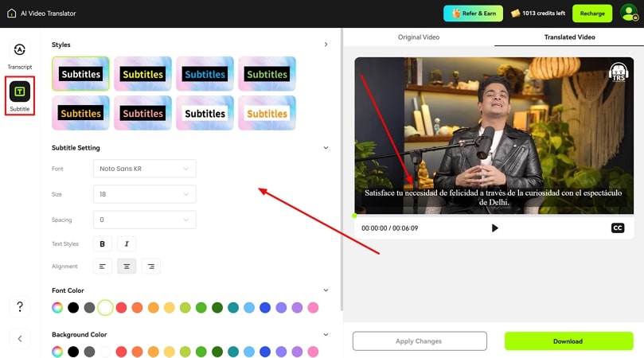Screen dimensions: 644x358
Task: Open custom font color picker wheel
Action: pyautogui.click(x=57, y=308)
